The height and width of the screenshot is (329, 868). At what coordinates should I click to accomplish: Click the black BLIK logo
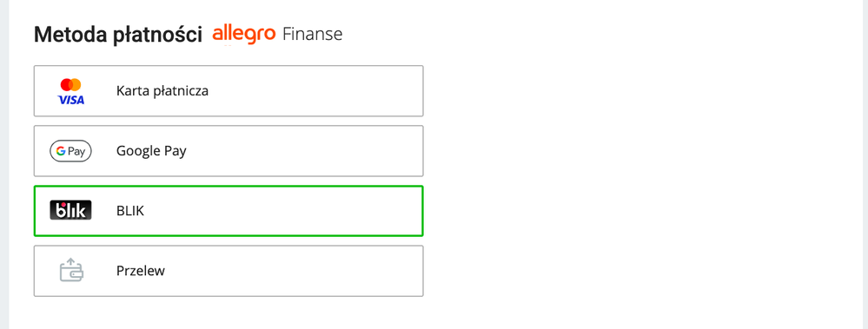(71, 211)
